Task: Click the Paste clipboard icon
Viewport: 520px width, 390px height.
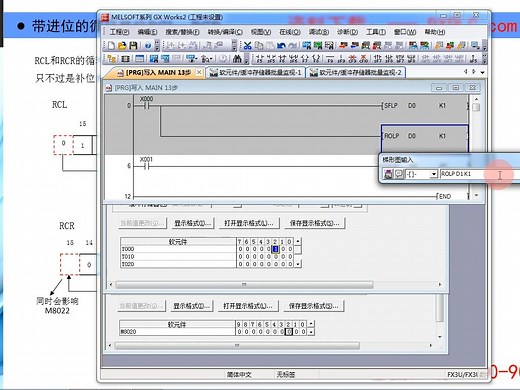Action: tap(270, 45)
